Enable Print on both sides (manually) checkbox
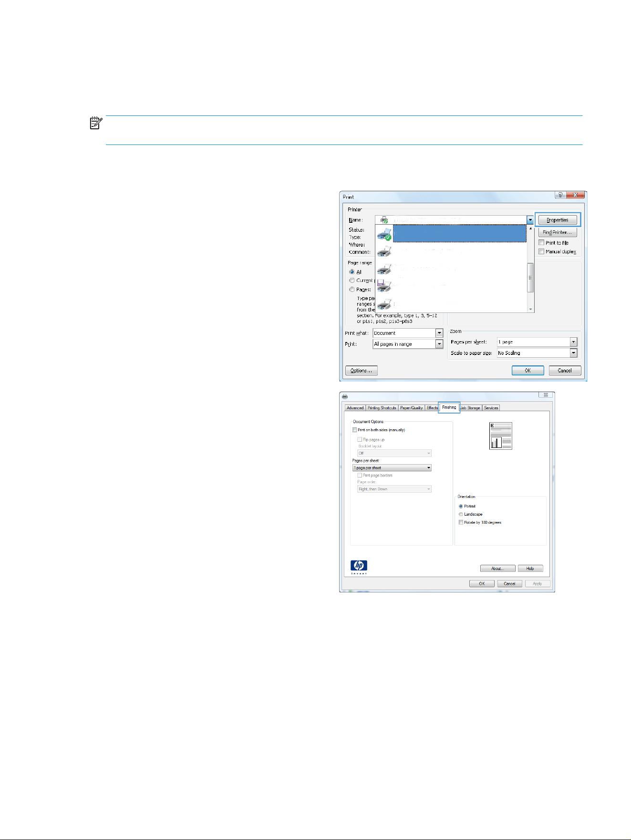This screenshot has width=631, height=840. pos(354,430)
